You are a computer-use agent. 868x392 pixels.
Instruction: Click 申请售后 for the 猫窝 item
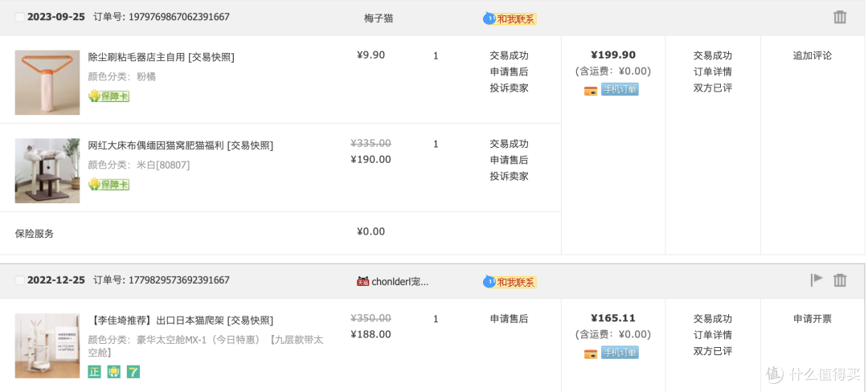pyautogui.click(x=509, y=161)
